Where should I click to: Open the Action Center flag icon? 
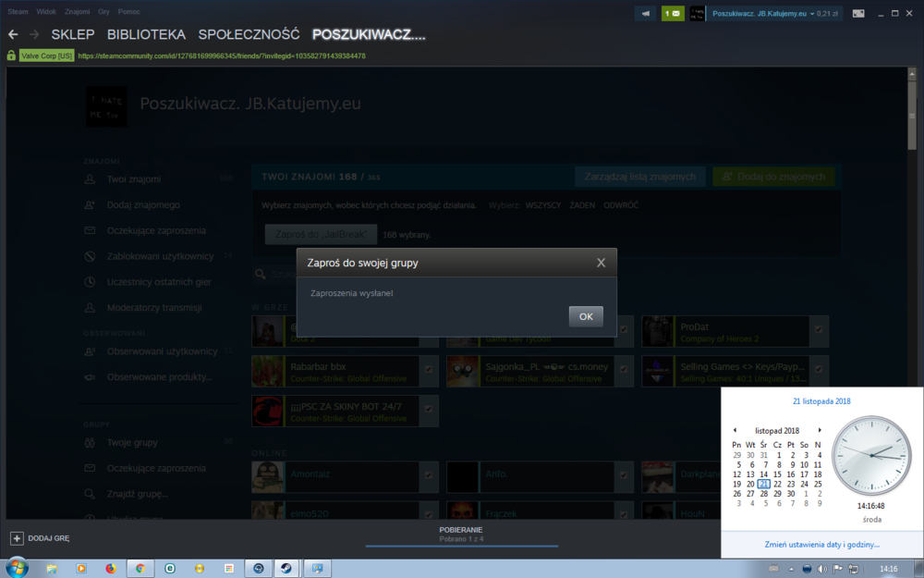(x=837, y=569)
